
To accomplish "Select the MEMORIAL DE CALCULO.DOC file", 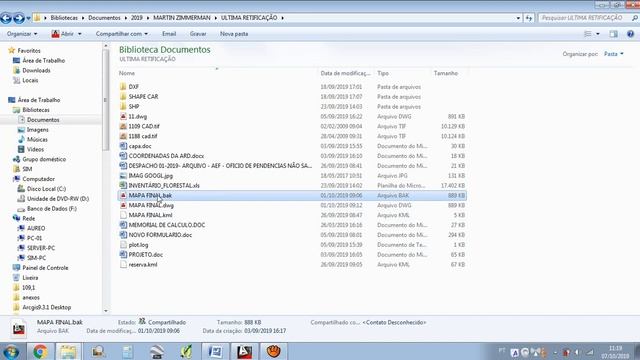I will click(x=167, y=225).
